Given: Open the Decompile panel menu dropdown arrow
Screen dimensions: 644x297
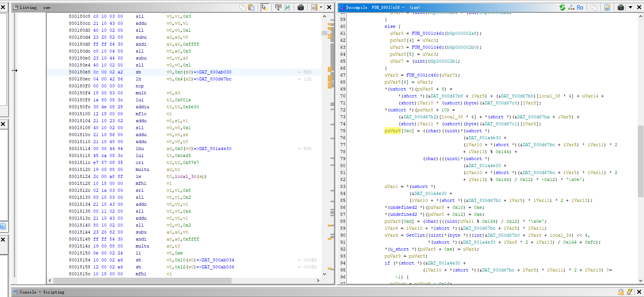Looking at the screenshot, I should [630, 7].
